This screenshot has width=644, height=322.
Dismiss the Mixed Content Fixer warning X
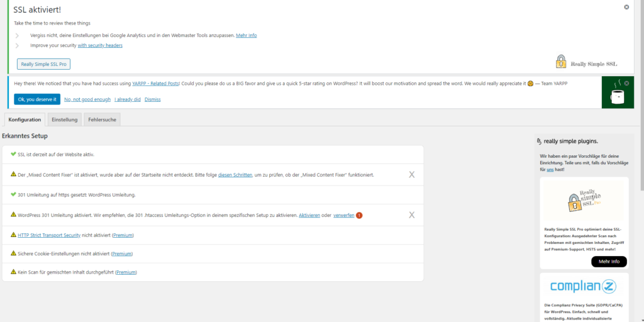(411, 175)
